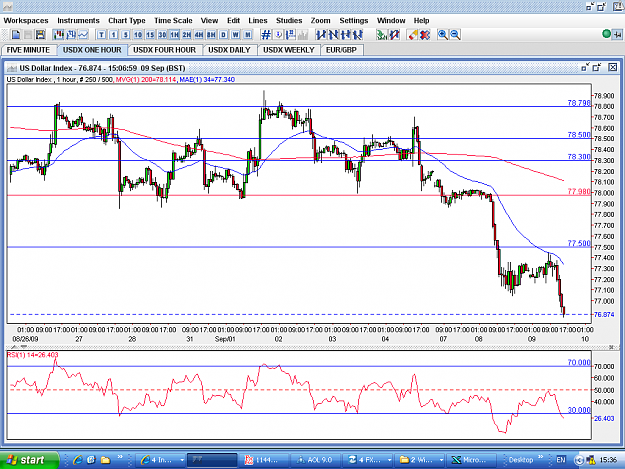Switch to USDX FOUR HOUR tab
The height and width of the screenshot is (469, 625).
164,50
